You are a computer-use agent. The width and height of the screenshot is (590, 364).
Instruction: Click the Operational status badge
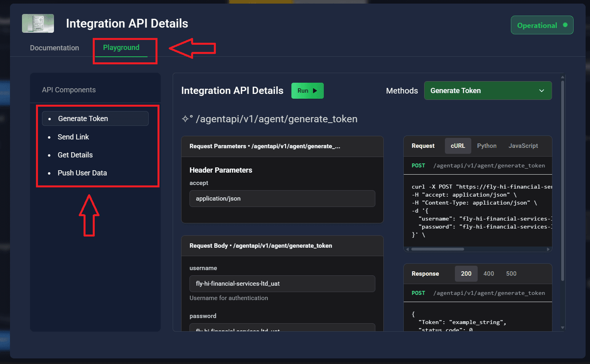pyautogui.click(x=542, y=25)
